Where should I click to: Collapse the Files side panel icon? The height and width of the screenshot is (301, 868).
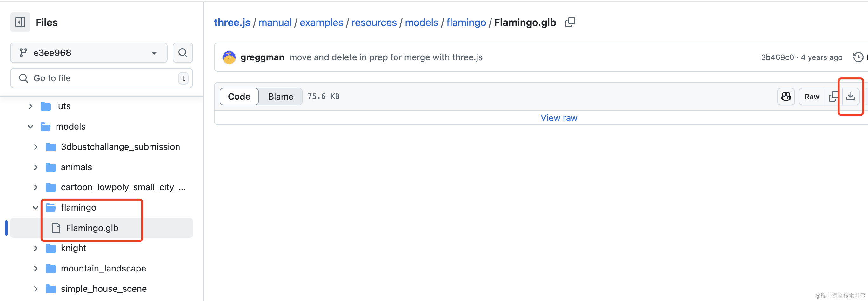[x=20, y=22]
